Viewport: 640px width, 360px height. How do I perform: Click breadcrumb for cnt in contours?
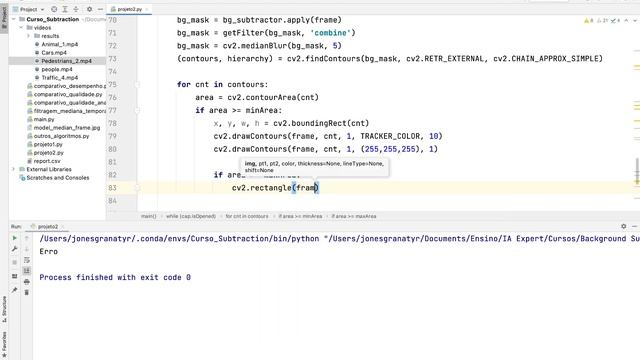(x=247, y=216)
